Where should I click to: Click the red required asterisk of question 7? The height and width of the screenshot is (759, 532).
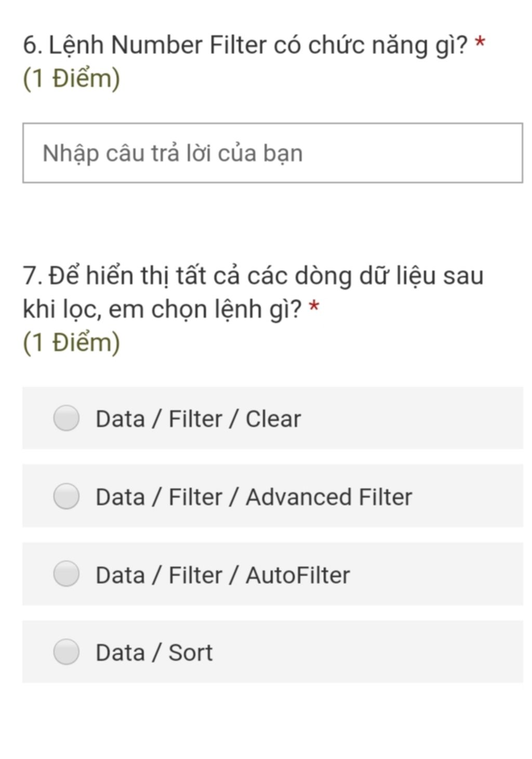(x=314, y=305)
